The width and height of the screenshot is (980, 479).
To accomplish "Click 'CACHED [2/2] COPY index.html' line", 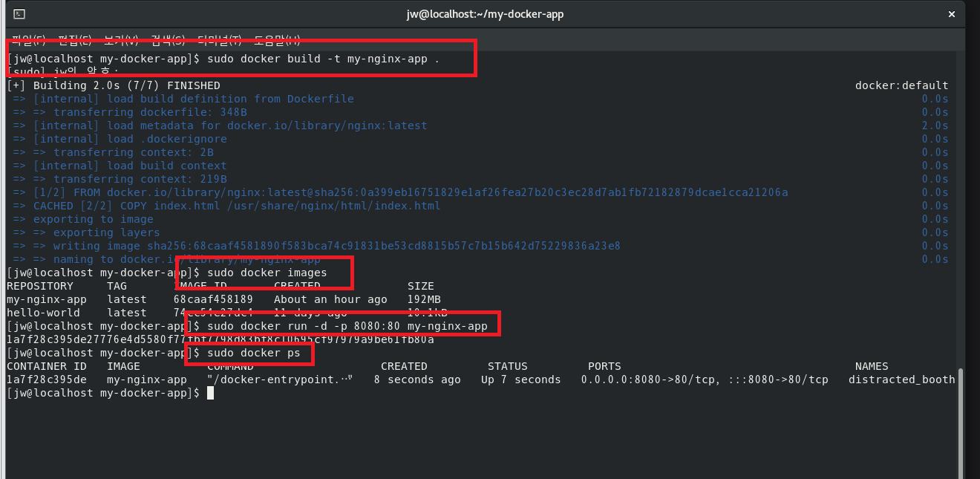I will pyautogui.click(x=226, y=206).
